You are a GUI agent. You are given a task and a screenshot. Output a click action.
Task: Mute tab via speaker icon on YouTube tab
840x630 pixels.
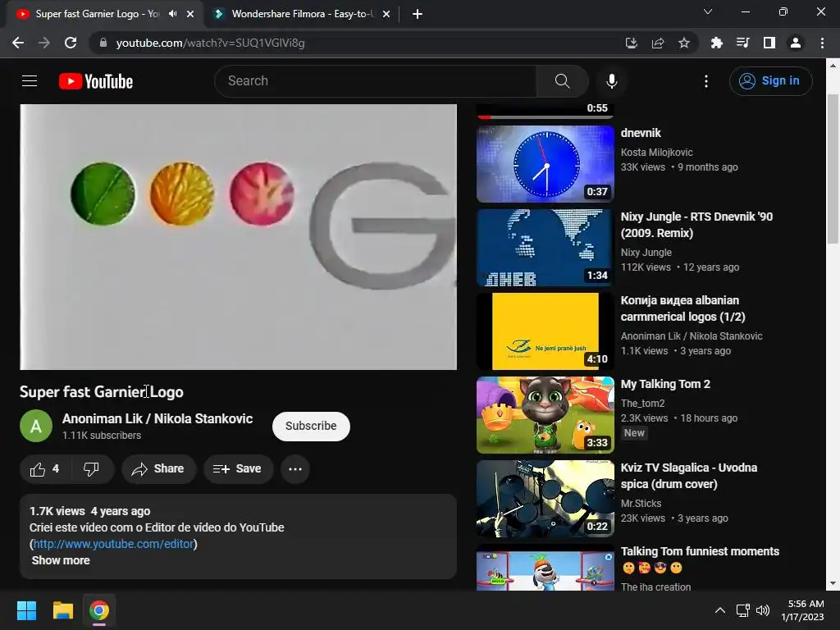[172, 14]
